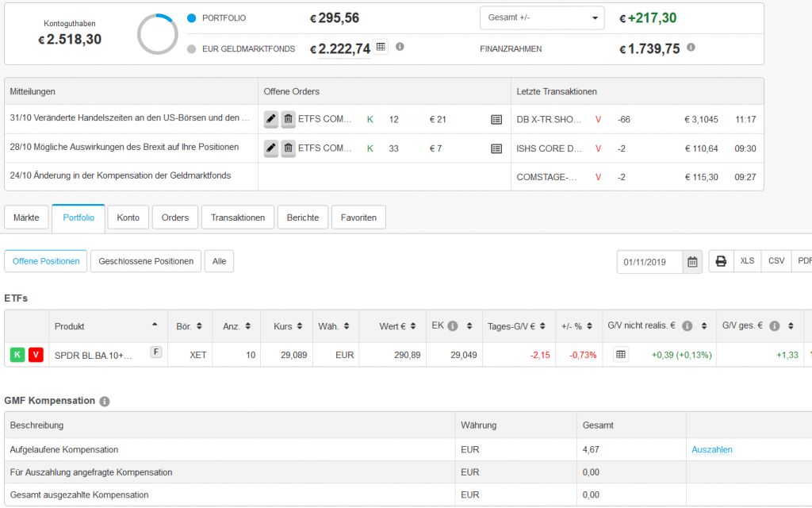Export the portfolio as CSV
The height and width of the screenshot is (508, 812).
776,261
